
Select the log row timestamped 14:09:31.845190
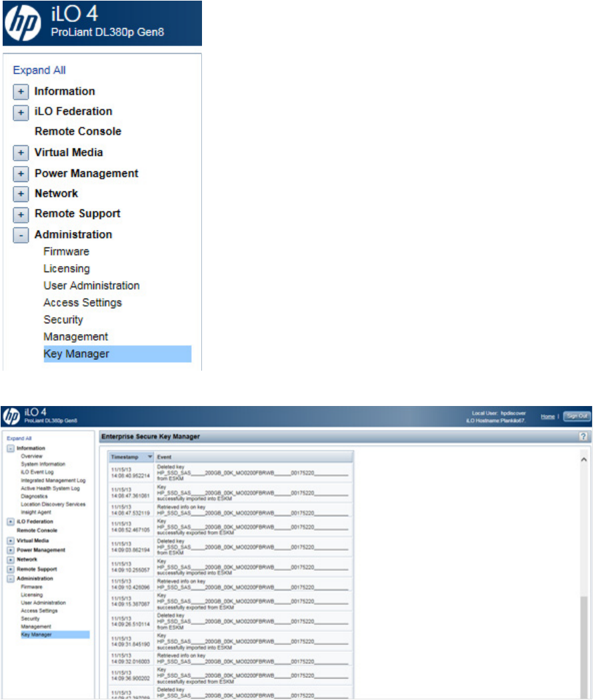pyautogui.click(x=231, y=641)
